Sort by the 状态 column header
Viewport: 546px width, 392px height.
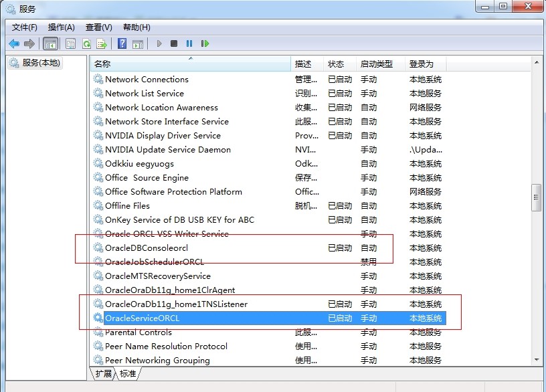(340, 64)
